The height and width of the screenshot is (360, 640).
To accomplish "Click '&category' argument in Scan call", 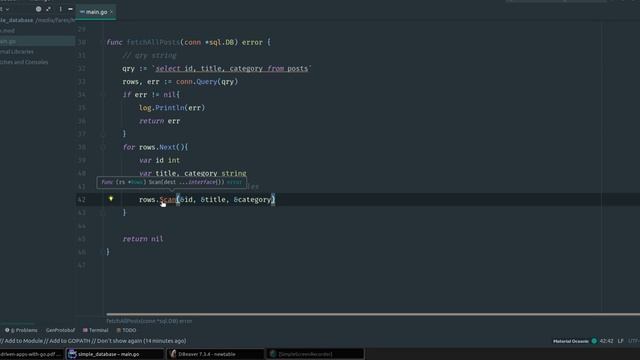I will point(252,200).
